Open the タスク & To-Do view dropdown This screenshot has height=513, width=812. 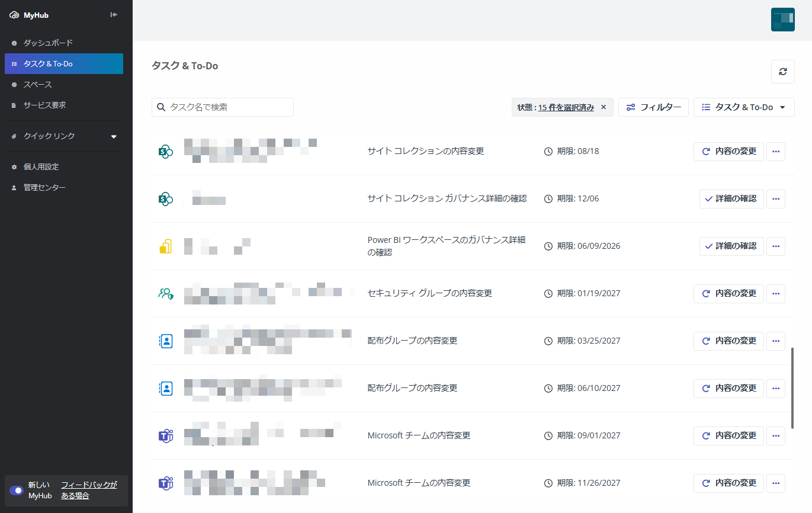[744, 107]
